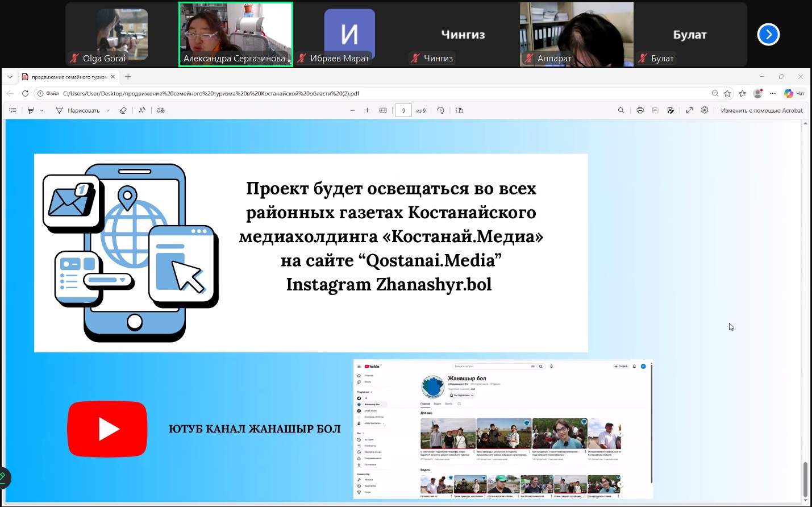
Task: Enter full screen mode in PDF toolbar
Action: tap(689, 110)
